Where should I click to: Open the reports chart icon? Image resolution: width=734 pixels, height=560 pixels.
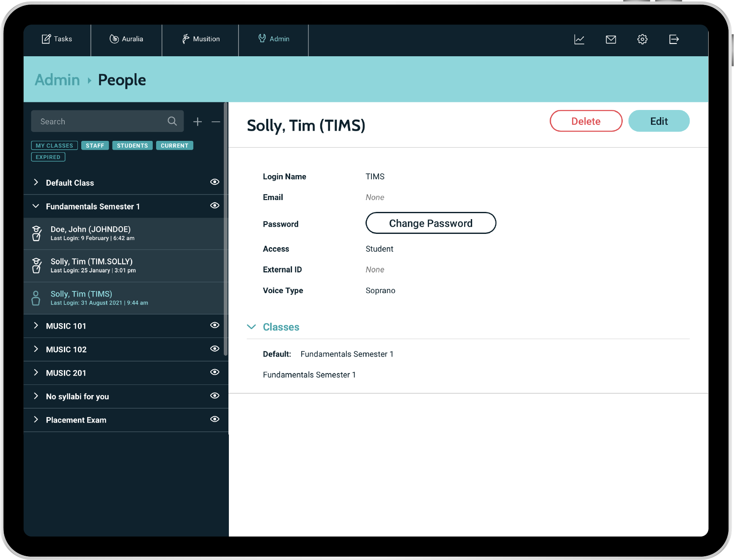coord(579,39)
